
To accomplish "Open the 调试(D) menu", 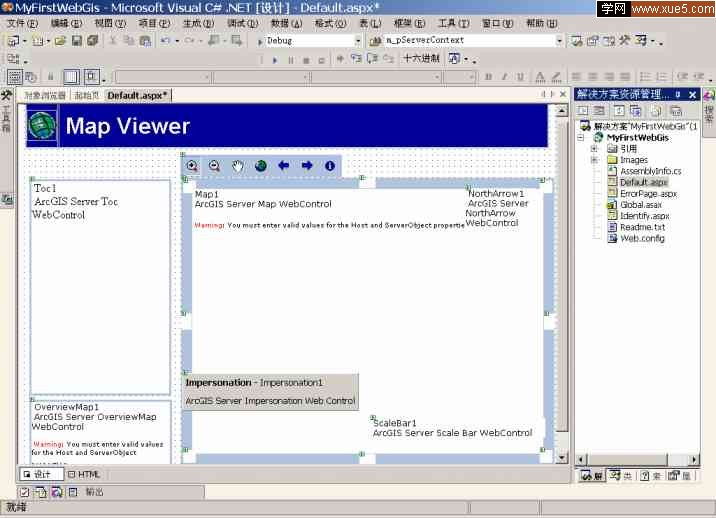I will coord(242,23).
